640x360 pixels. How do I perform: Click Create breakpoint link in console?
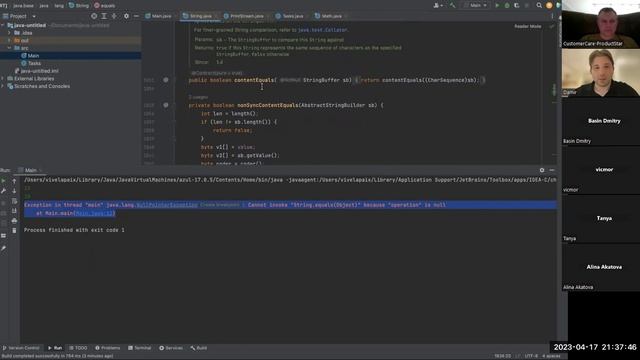tap(220, 205)
